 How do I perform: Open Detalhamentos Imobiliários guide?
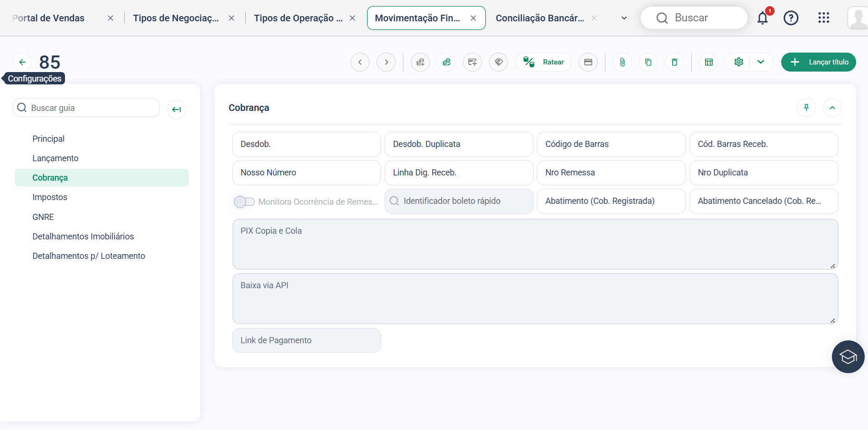83,237
